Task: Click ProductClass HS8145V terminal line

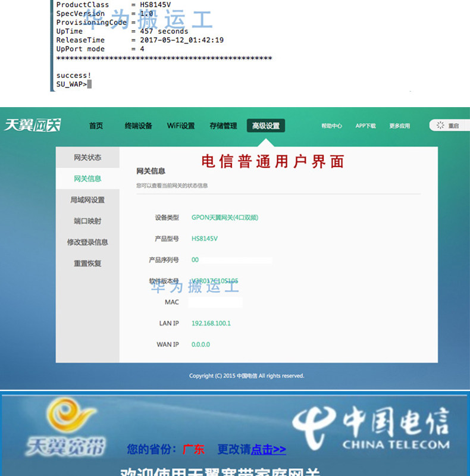Action: [x=114, y=5]
